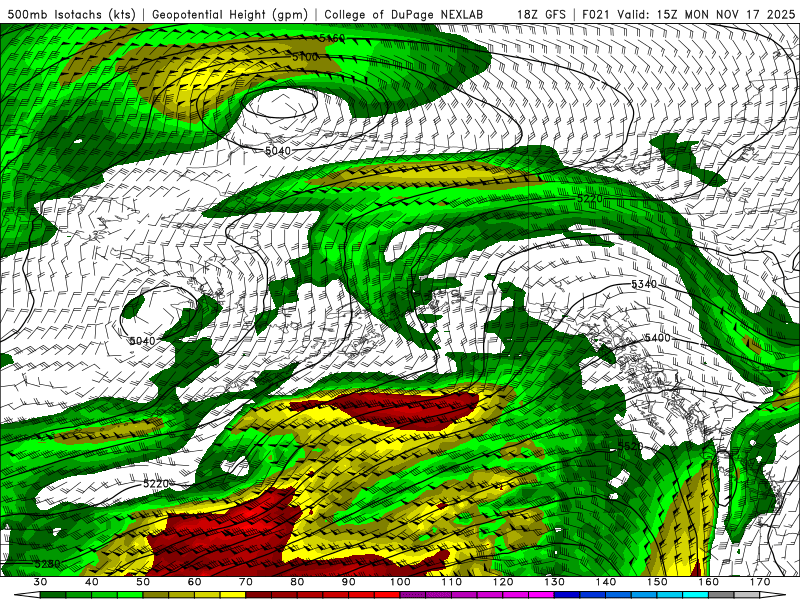Click the 5340 height contour label
Viewport: 800px width, 600px height.
[644, 284]
